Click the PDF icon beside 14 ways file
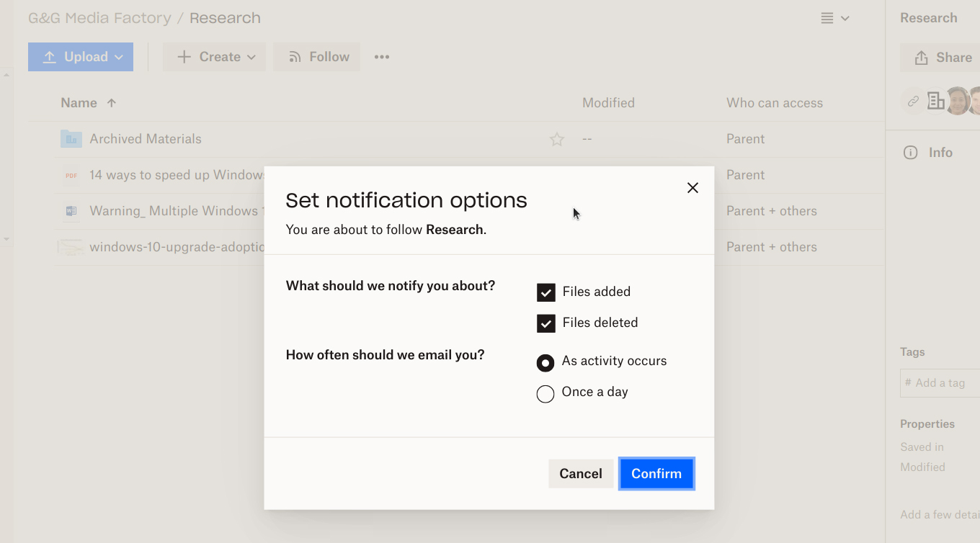Screen dimensions: 980x543 pyautogui.click(x=71, y=175)
